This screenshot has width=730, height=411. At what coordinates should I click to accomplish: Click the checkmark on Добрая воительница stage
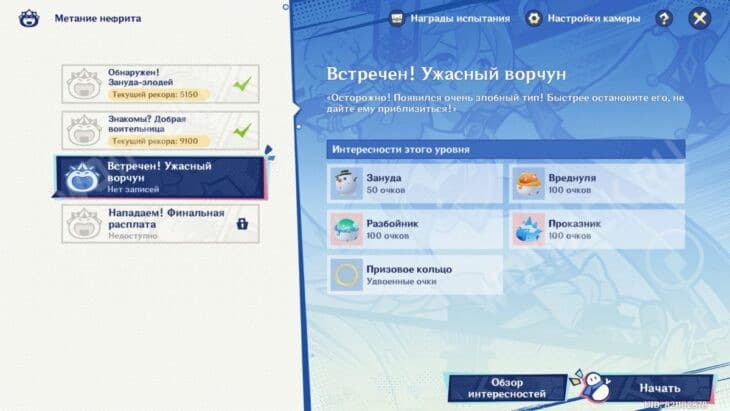242,130
